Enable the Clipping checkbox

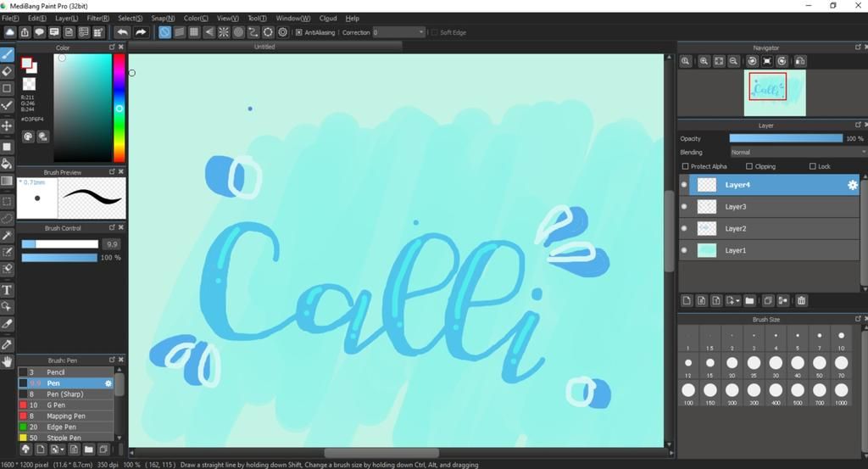coord(749,166)
